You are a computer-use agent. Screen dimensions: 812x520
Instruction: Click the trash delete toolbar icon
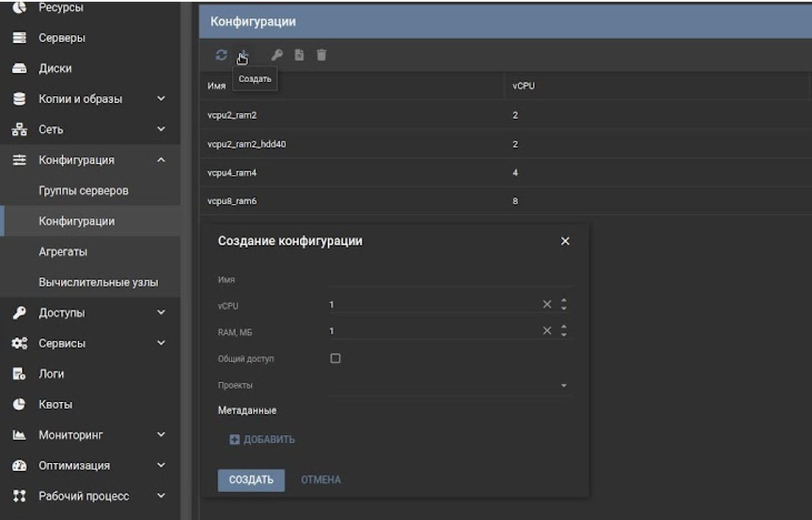(321, 55)
